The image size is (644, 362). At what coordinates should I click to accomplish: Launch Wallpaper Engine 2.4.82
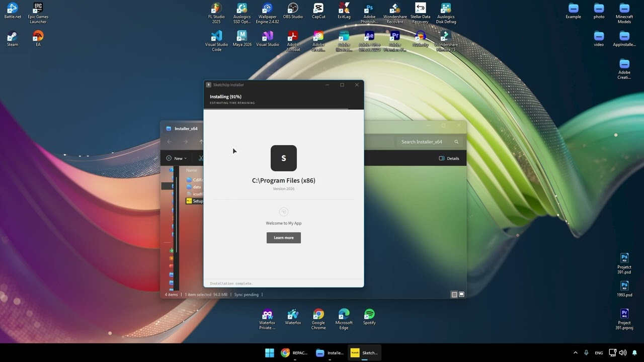[x=267, y=13]
